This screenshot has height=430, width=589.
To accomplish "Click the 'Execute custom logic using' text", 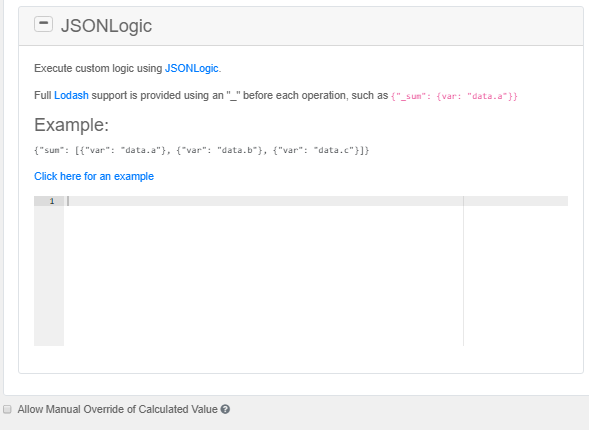I will [x=98, y=68].
